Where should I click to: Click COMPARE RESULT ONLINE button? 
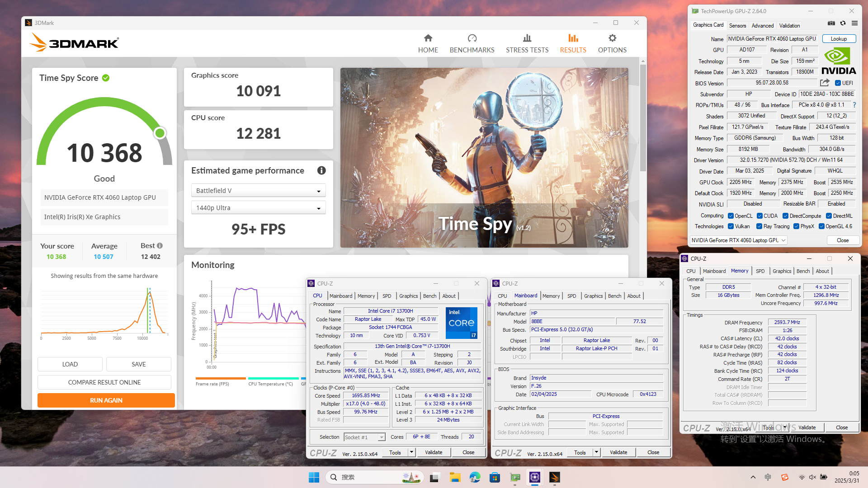(x=104, y=382)
